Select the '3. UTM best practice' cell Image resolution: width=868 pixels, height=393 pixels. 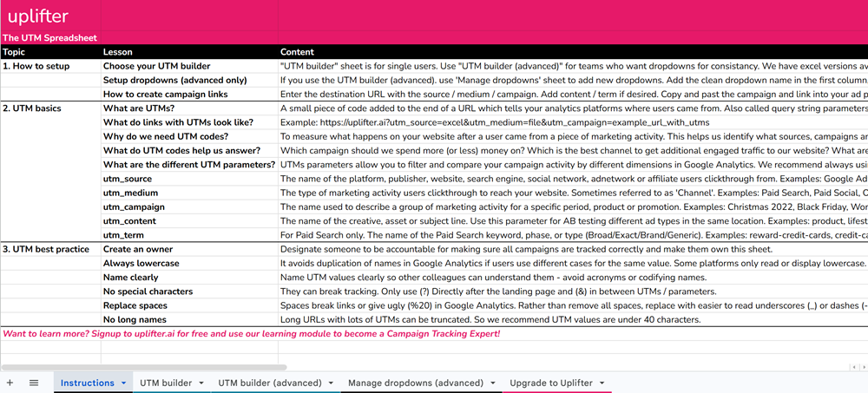pos(50,249)
